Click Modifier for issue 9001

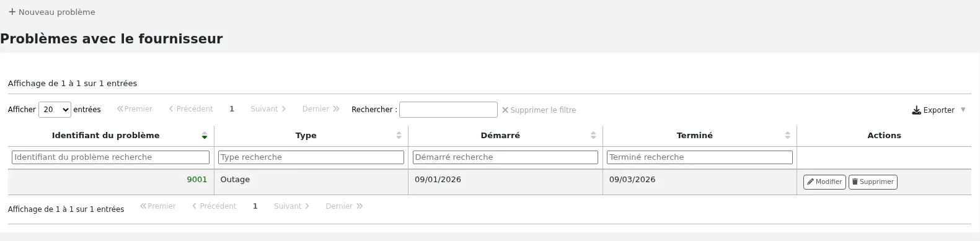tap(824, 182)
